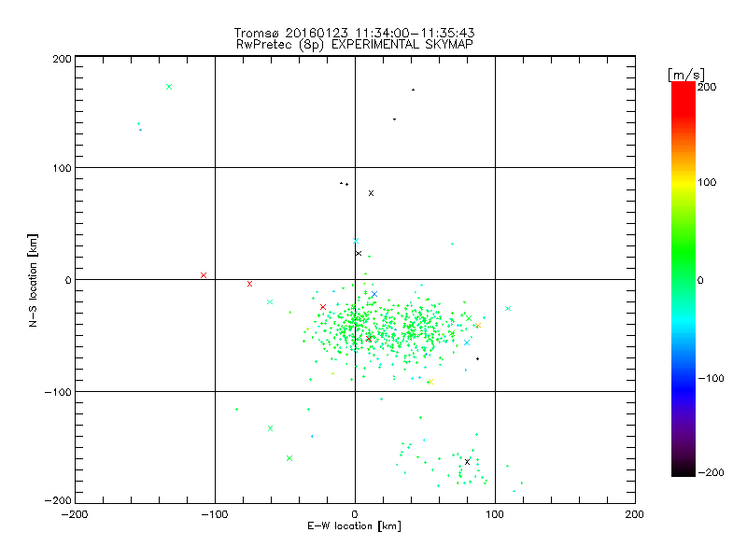The width and height of the screenshot is (747, 560).
Task: Select the green X marker in the upper-left grid cell
Action: point(169,87)
